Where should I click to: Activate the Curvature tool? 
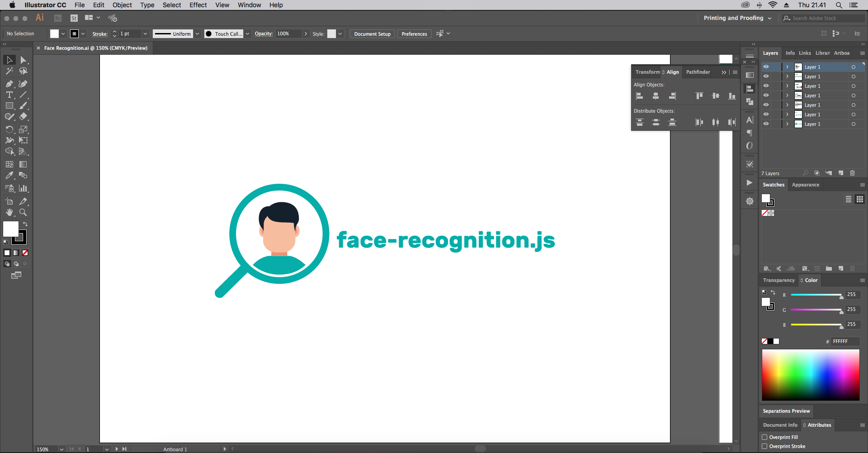(x=23, y=84)
